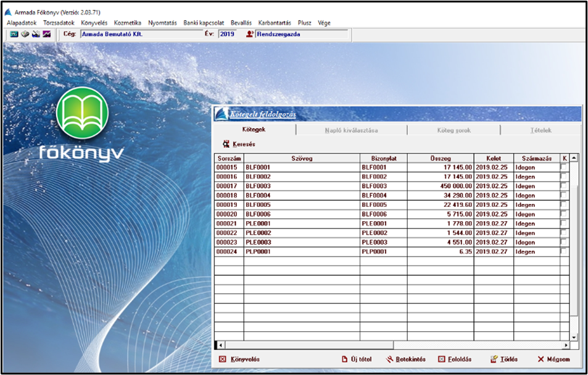Click the horizontal scrollbar left arrow
Viewport: 588px width, 375px height.
point(220,345)
